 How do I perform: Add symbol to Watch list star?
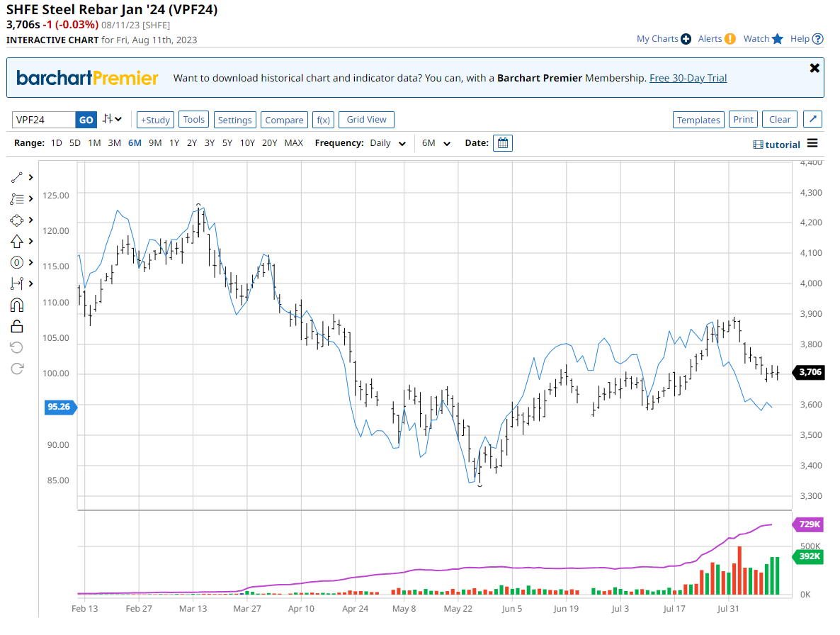pyautogui.click(x=777, y=39)
